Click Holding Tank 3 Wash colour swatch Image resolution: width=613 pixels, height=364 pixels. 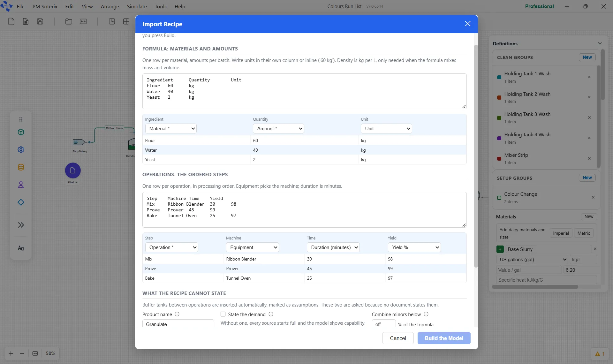(x=499, y=118)
